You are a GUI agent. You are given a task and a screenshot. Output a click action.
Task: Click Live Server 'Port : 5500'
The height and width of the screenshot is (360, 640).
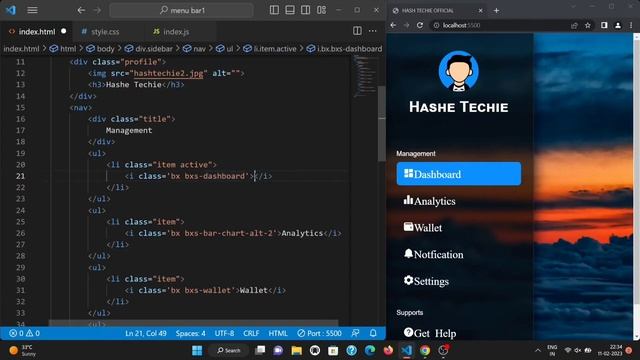point(320,333)
